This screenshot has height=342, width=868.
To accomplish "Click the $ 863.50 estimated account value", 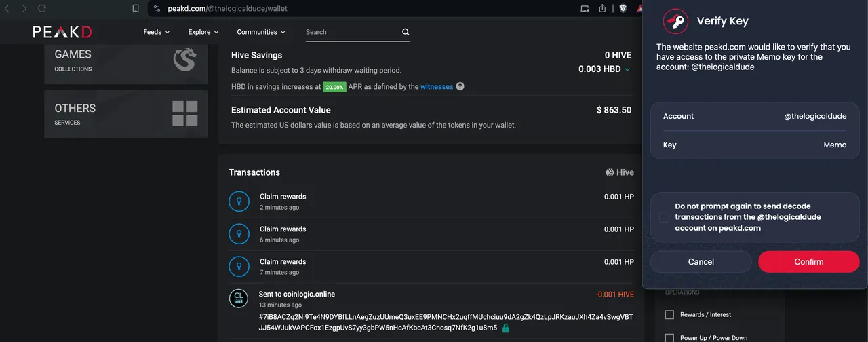I will point(614,110).
